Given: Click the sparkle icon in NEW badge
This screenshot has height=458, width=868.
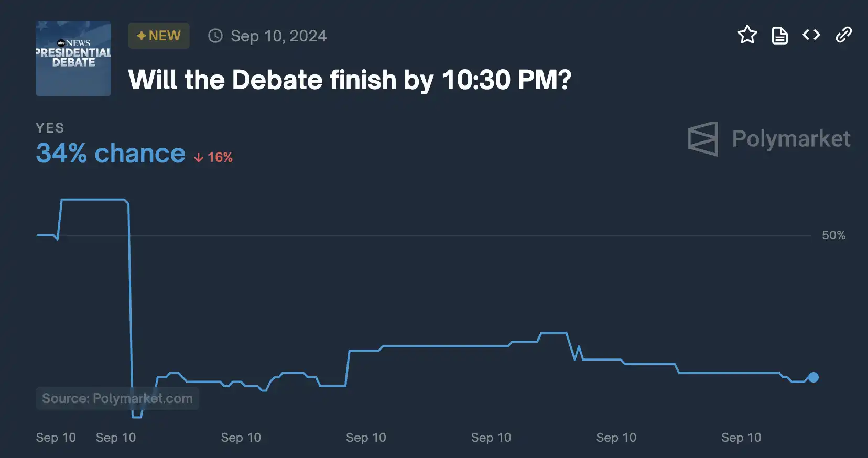Looking at the screenshot, I should (x=141, y=36).
